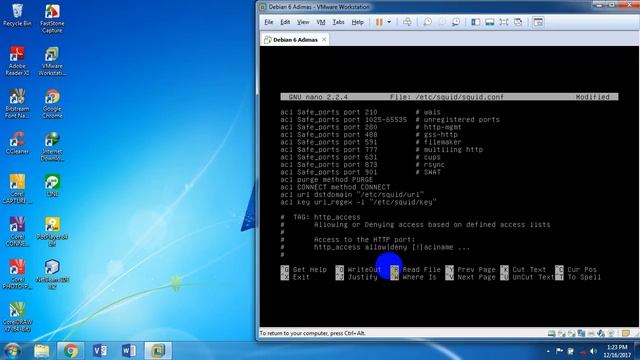640x360 pixels.
Task: Open the Word taskbar button
Action: 129,351
